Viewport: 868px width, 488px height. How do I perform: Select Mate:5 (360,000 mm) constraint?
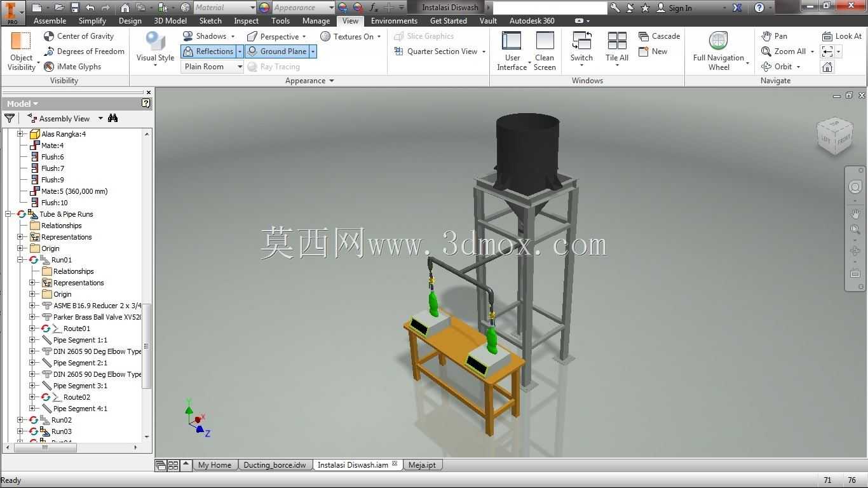click(74, 191)
